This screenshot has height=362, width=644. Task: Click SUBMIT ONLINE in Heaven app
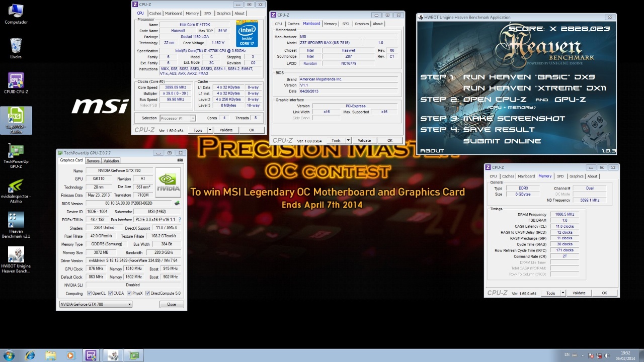[x=502, y=141]
